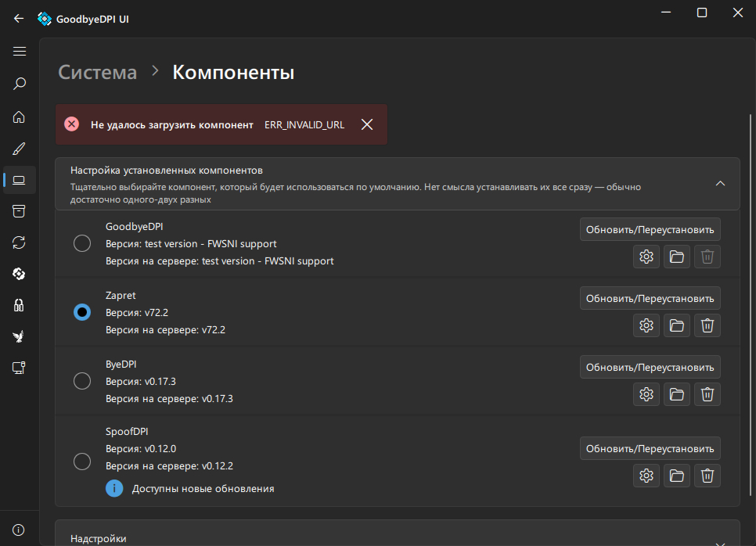Open the padlock icon in sidebar
The image size is (756, 546).
pyautogui.click(x=20, y=305)
